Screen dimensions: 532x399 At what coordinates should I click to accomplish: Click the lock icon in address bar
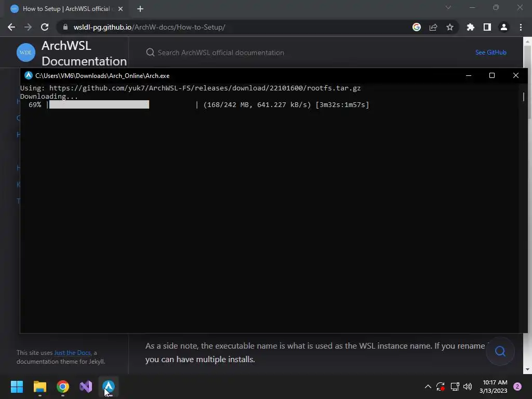[65, 27]
